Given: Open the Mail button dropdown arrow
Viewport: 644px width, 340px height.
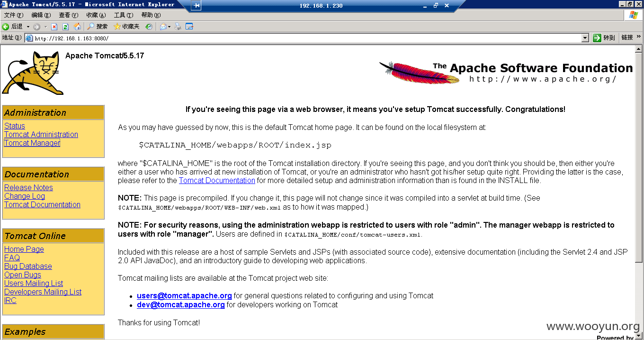Looking at the screenshot, I should (x=169, y=27).
